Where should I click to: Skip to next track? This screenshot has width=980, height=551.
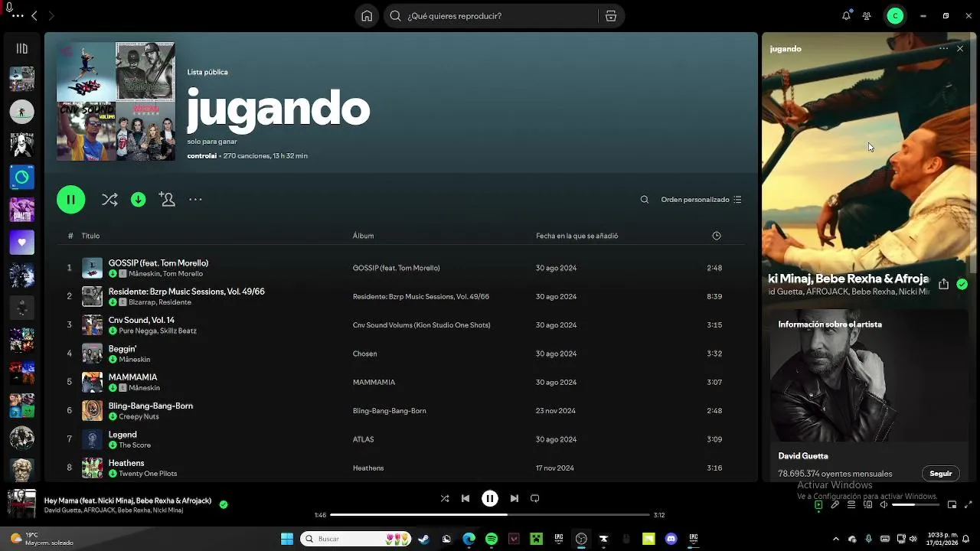point(514,498)
